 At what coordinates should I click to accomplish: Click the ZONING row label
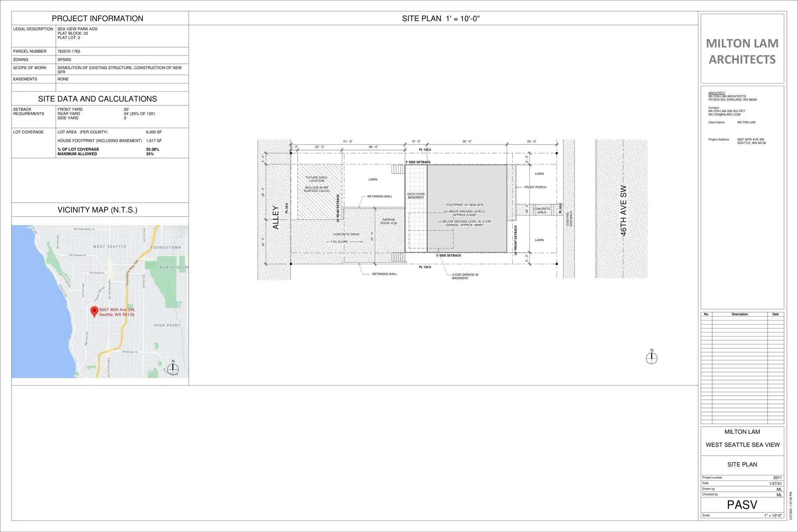click(x=21, y=59)
